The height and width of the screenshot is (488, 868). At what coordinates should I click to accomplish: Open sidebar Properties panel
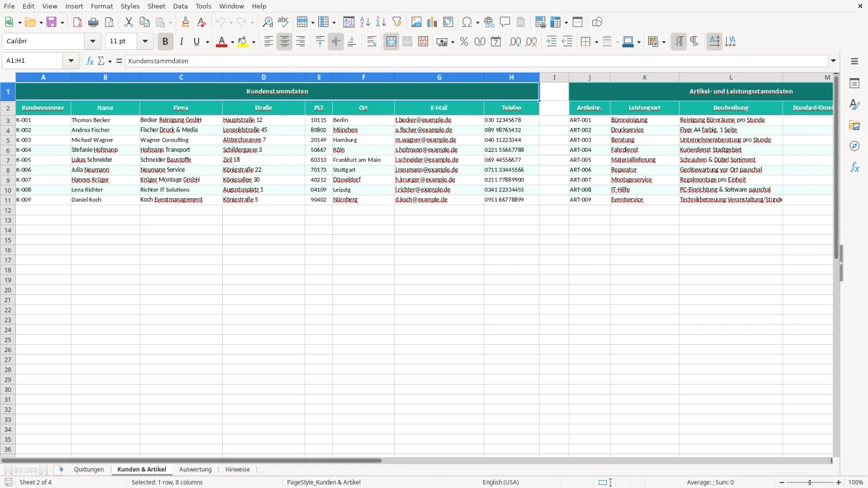854,84
